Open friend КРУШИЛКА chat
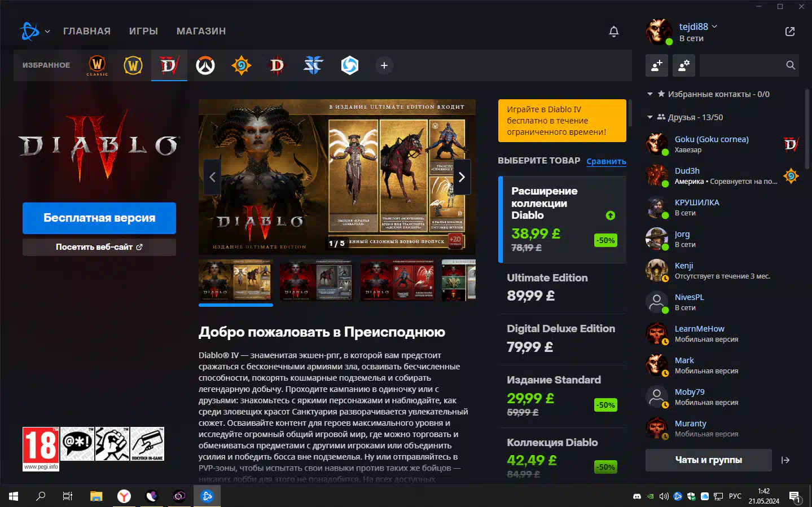Viewport: 812px width, 507px height. pyautogui.click(x=723, y=208)
